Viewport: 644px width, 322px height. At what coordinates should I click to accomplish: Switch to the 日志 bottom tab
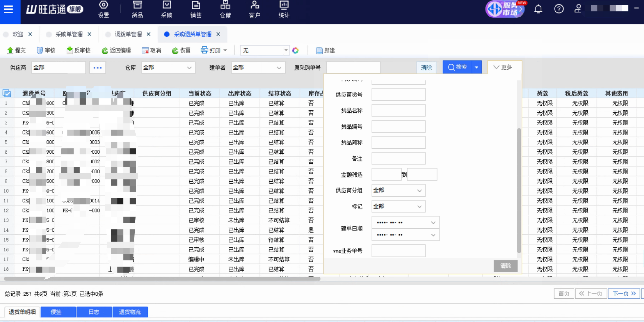(94, 312)
